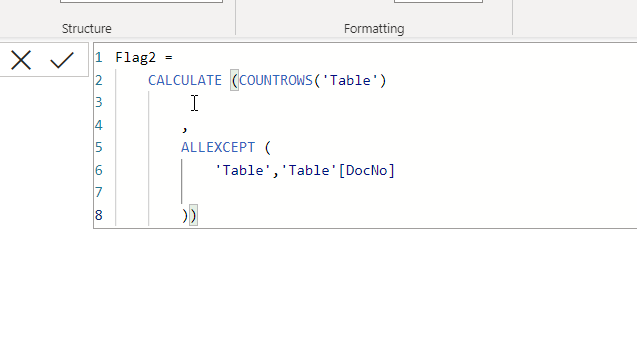The image size is (637, 361).
Task: Click the ALLEXCEPT keyword
Action: click(218, 147)
